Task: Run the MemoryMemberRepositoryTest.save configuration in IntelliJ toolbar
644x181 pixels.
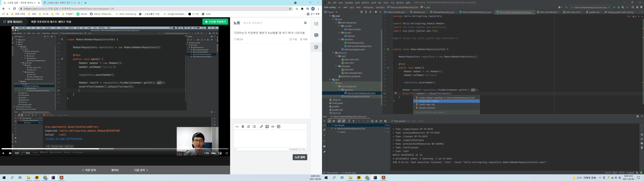Action: click(614, 7)
